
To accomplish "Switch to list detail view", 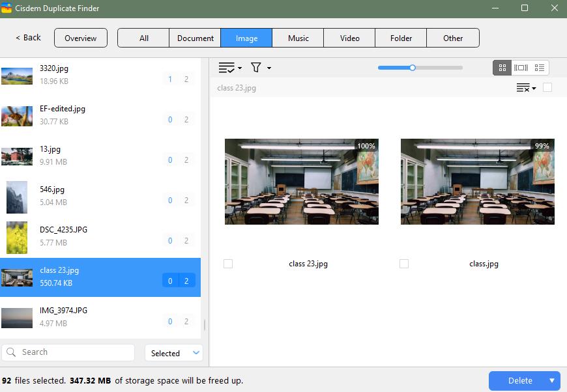I will [x=539, y=68].
